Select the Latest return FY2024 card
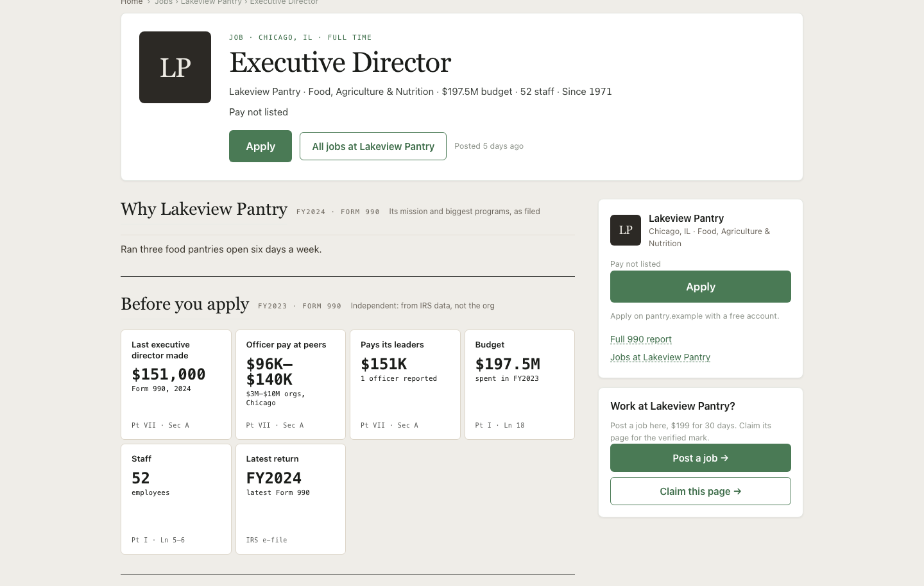 pyautogui.click(x=291, y=499)
